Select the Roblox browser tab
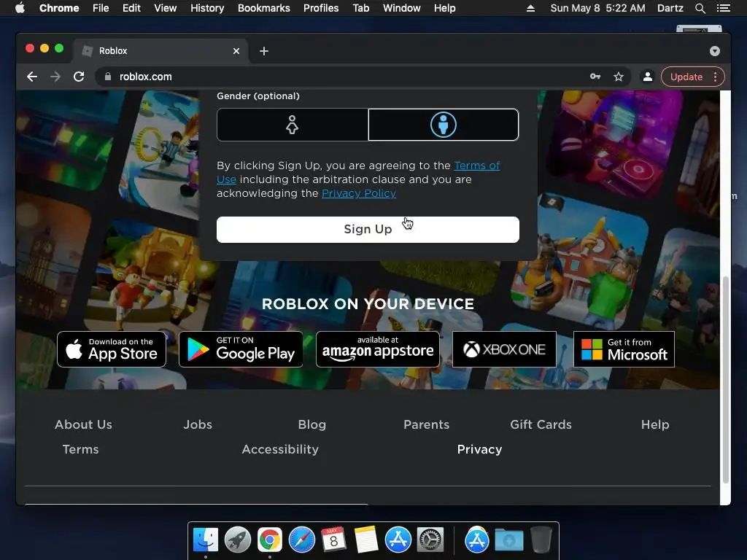Screen dimensions: 747x560 [x=160, y=51]
